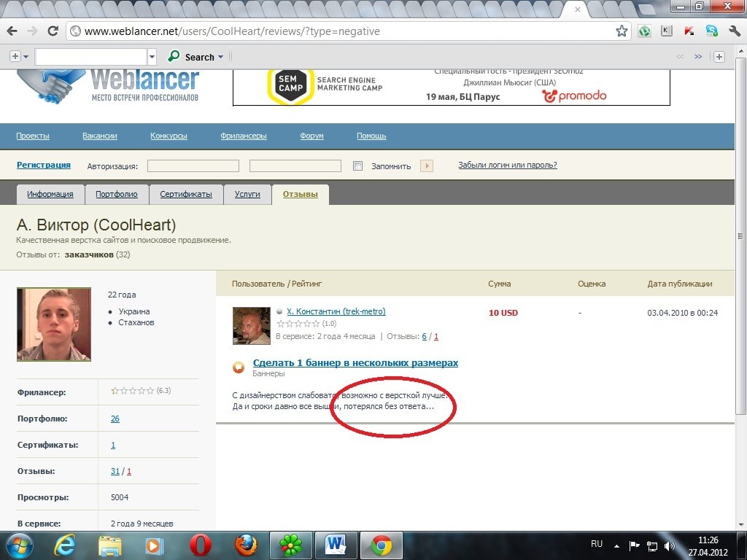Image resolution: width=747 pixels, height=560 pixels.
Task: Open Помощь in the navigation bar
Action: point(371,136)
